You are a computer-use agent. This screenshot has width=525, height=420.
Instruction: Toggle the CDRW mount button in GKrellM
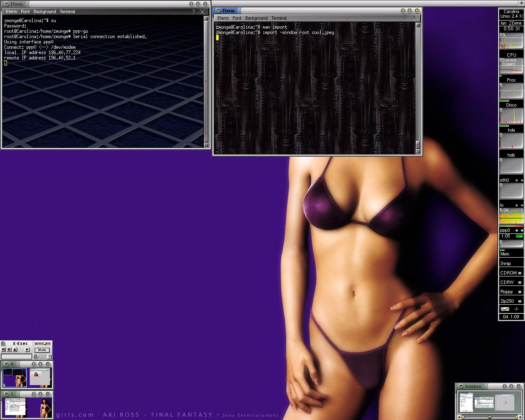[x=520, y=282]
